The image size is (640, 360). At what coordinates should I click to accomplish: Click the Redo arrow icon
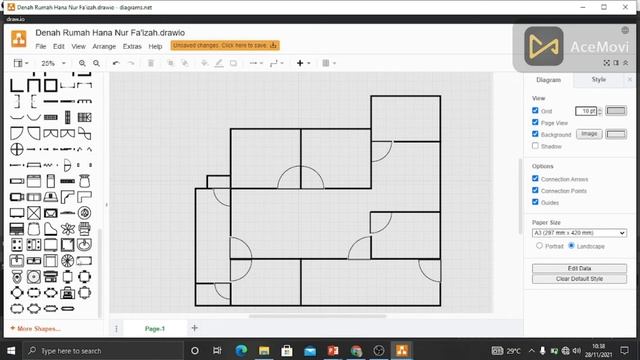pyautogui.click(x=131, y=63)
